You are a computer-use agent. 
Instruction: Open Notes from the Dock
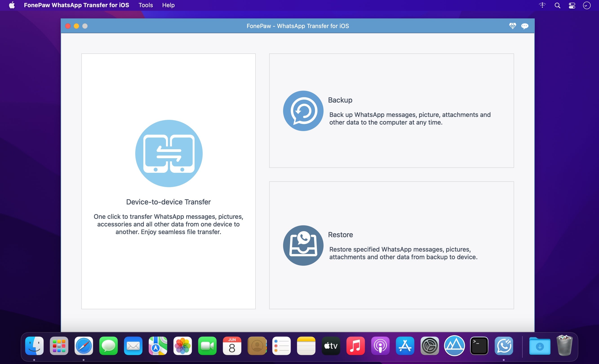pyautogui.click(x=306, y=346)
